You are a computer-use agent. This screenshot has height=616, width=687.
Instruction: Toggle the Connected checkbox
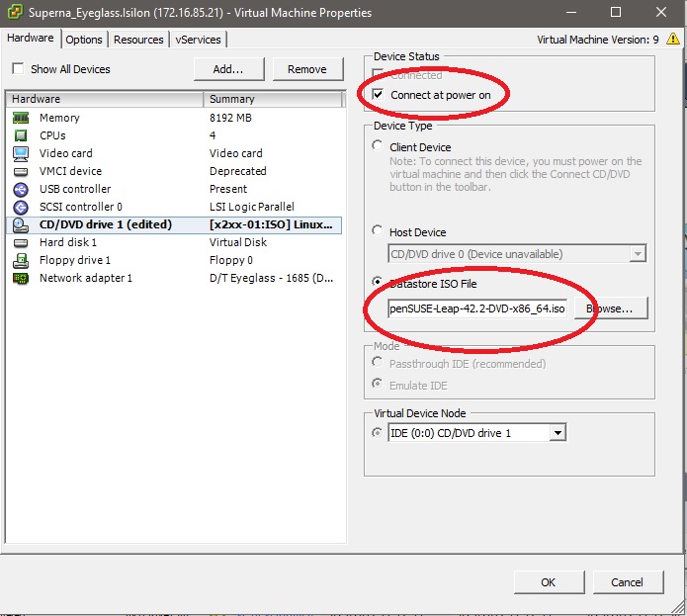(x=378, y=73)
